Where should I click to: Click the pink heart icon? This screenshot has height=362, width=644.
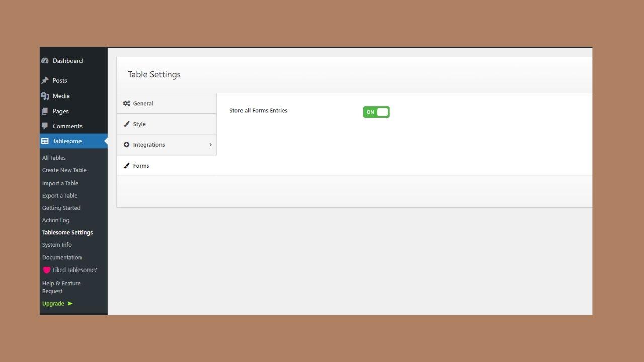[46, 270]
